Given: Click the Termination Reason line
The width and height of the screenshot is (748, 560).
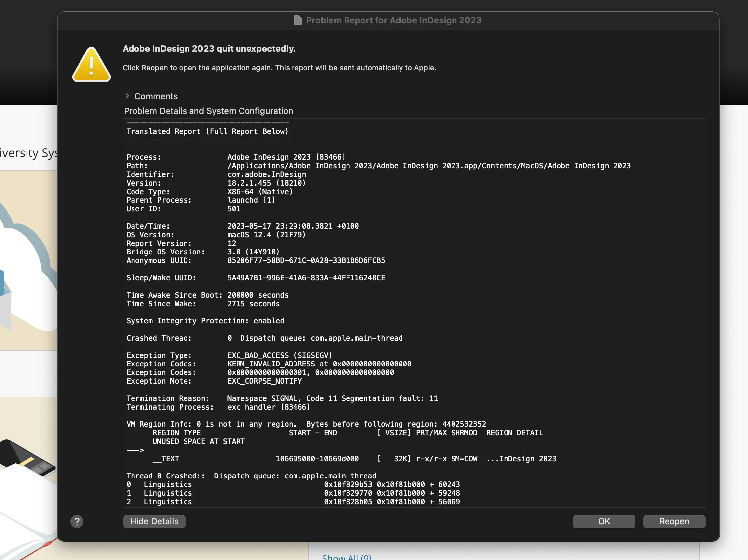Looking at the screenshot, I should (x=282, y=398).
